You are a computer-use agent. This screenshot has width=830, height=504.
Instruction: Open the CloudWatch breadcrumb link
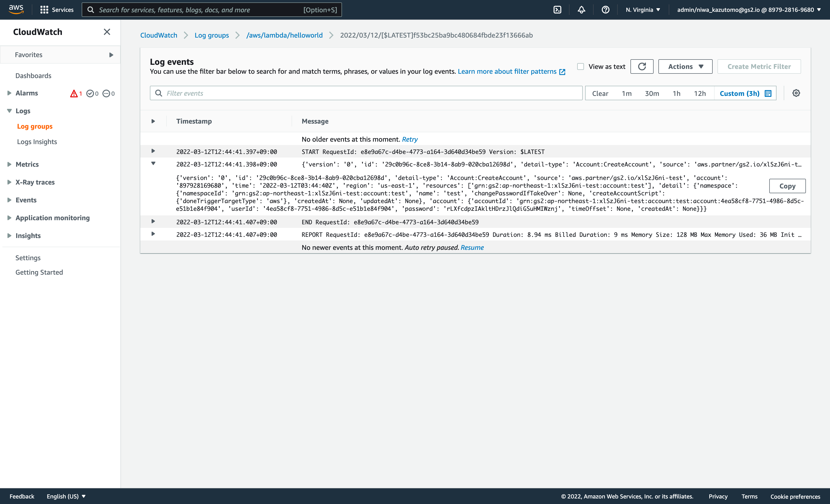[159, 35]
